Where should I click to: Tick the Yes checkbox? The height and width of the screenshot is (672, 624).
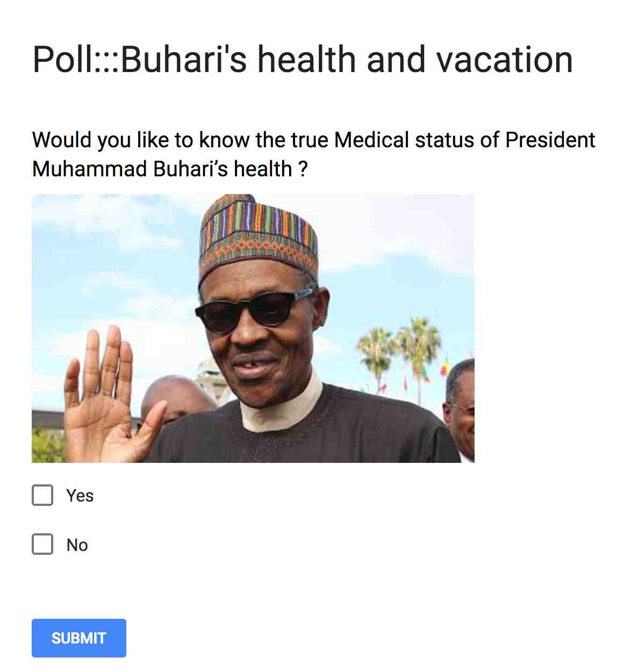point(42,495)
